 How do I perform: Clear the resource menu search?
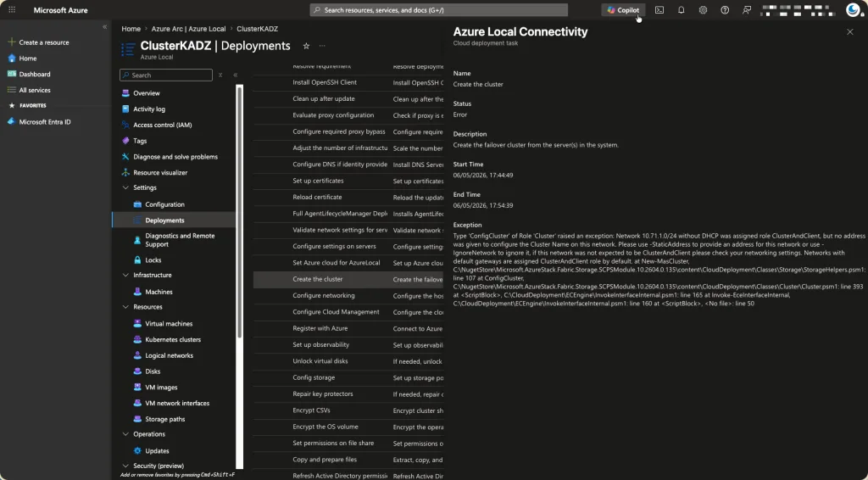[220, 75]
